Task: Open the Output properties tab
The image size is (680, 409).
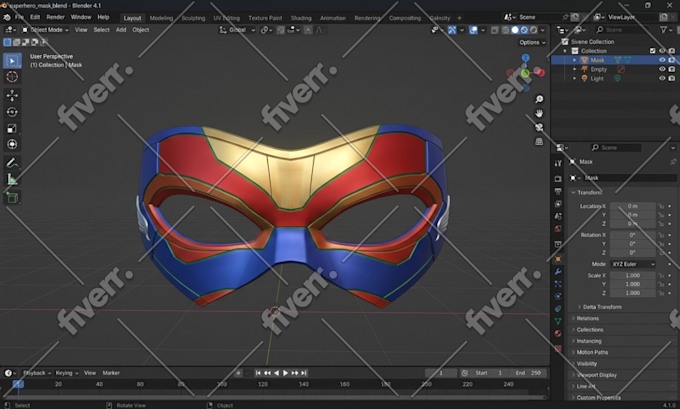Action: click(x=558, y=191)
